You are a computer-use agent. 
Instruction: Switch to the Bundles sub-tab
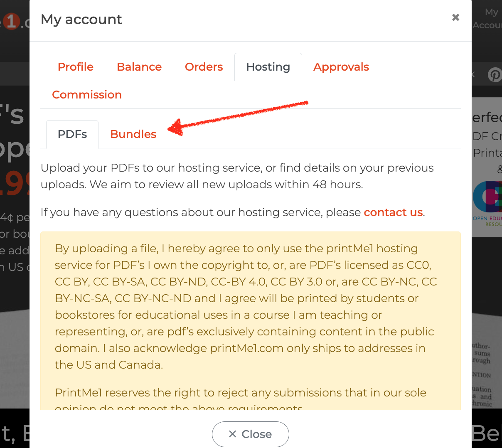coord(133,134)
